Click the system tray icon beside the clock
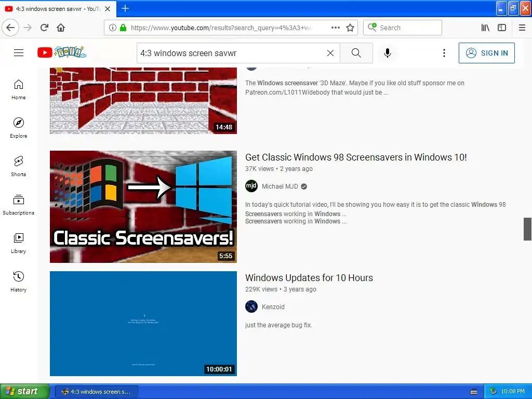Viewport: 532px width, 399px height. pos(493,392)
